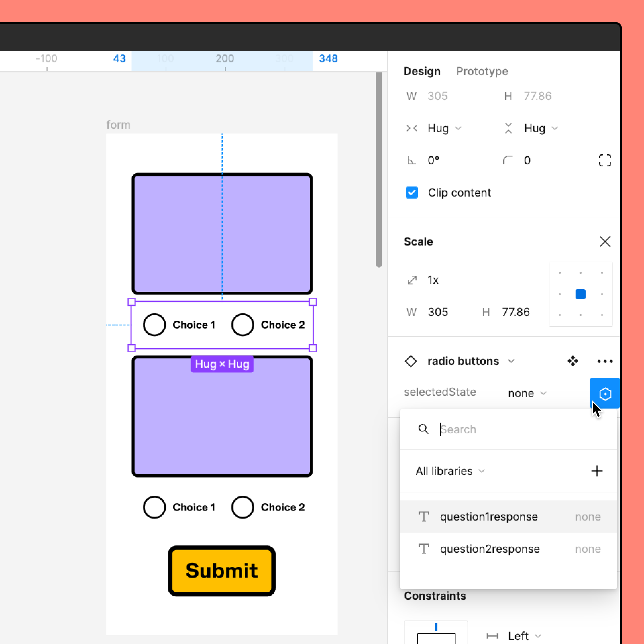Click the apply variable hexagon button
Image resolution: width=644 pixels, height=644 pixels.
[605, 393]
